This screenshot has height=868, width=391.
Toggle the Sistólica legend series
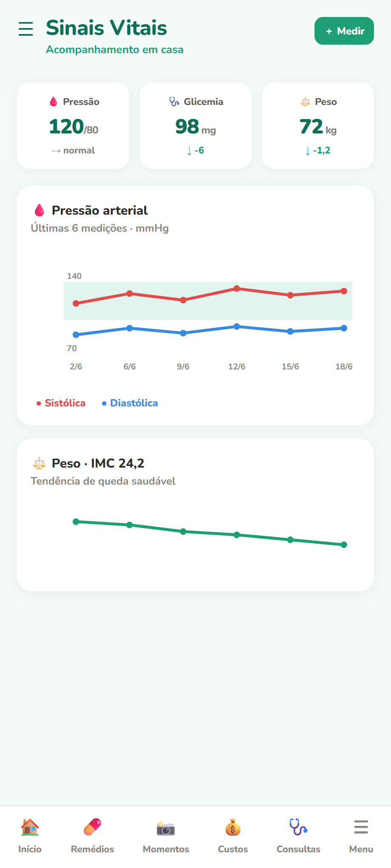[61, 403]
